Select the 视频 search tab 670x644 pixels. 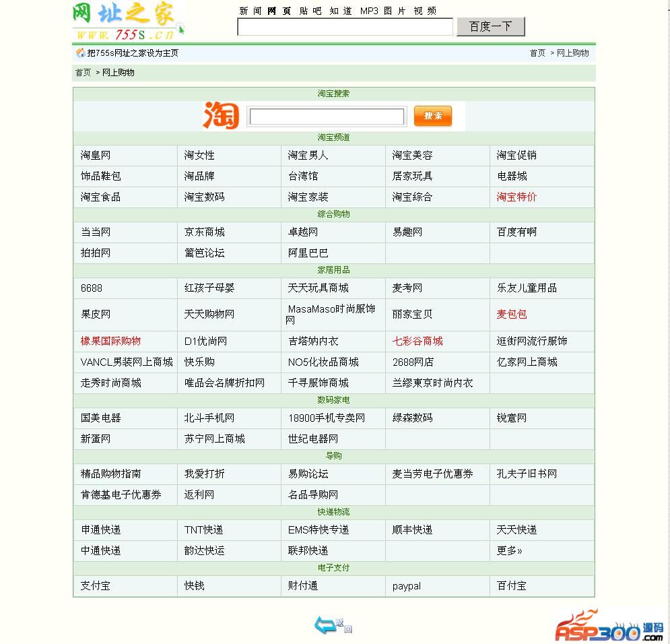pos(425,11)
